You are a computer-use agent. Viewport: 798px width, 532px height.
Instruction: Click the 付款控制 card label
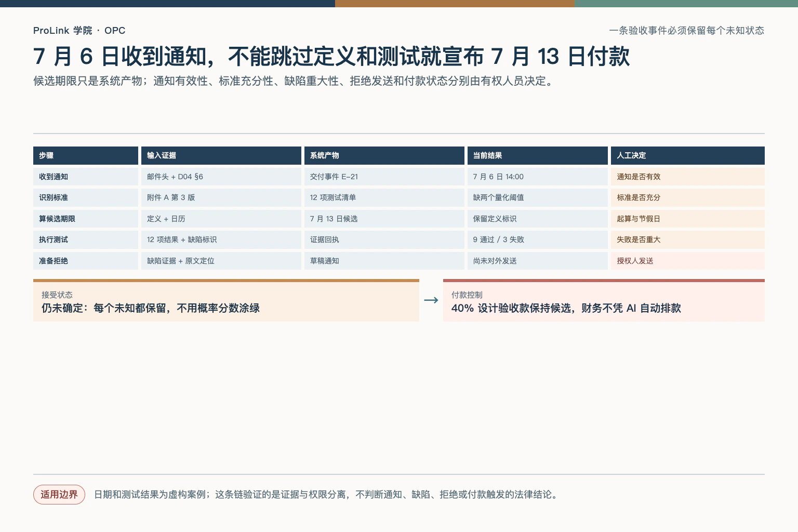(467, 295)
